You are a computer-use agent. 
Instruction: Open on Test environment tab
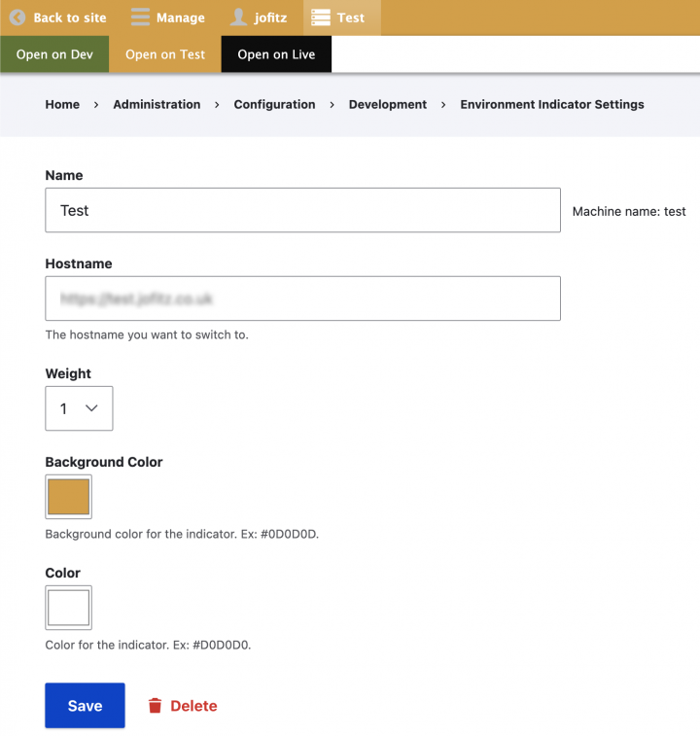[x=165, y=54]
